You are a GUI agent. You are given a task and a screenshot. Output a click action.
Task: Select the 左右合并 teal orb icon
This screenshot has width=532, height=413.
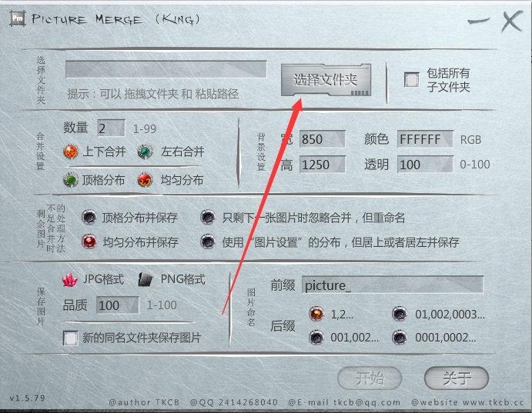tap(146, 152)
